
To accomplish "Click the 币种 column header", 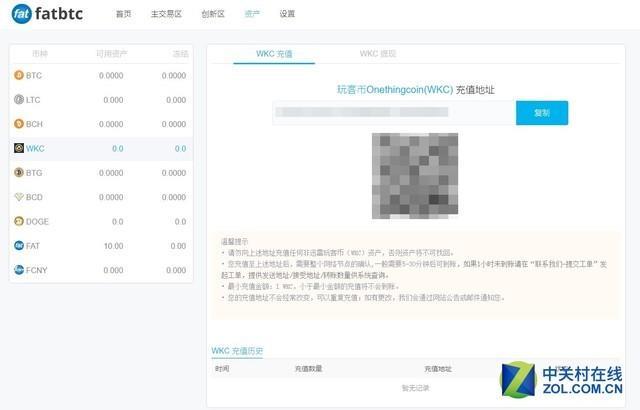I will coord(40,54).
